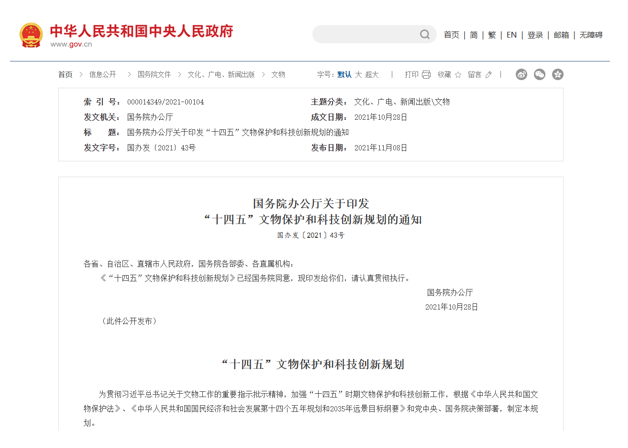
Task: Print the document with 打印 icon
Action: (x=416, y=74)
